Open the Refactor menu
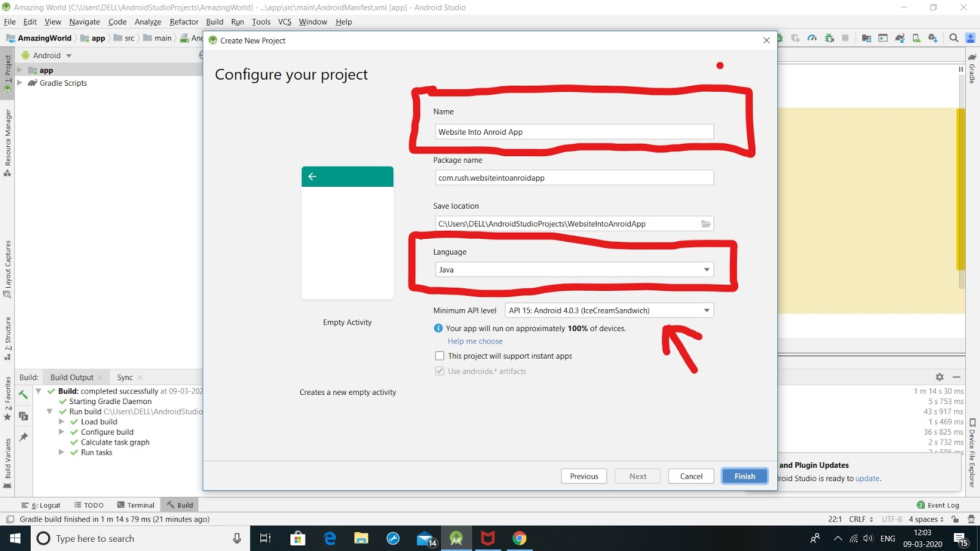Screen dimensions: 980x551 pos(184,21)
